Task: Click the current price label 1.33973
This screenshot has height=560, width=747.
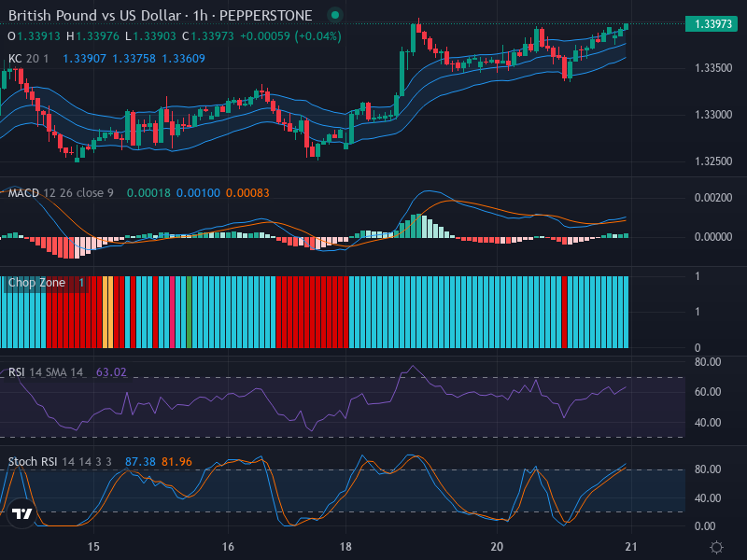Action: tap(712, 24)
